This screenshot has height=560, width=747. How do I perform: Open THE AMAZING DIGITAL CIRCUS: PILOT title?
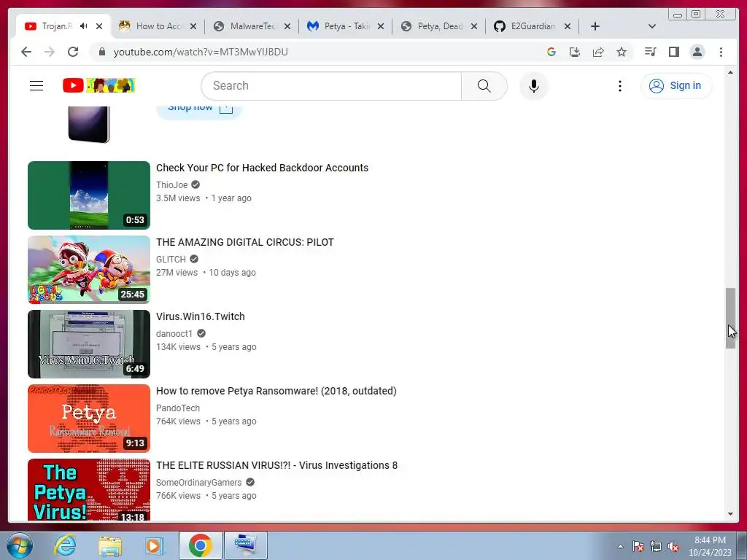click(245, 242)
